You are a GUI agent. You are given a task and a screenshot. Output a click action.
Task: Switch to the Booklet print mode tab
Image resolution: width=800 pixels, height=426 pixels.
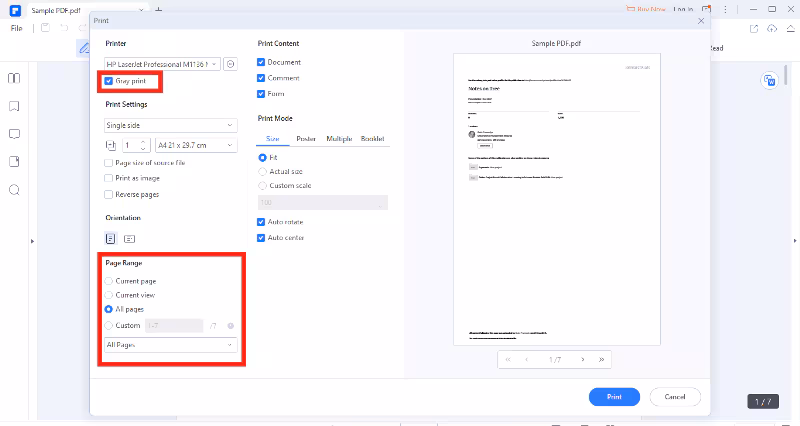[x=372, y=139]
